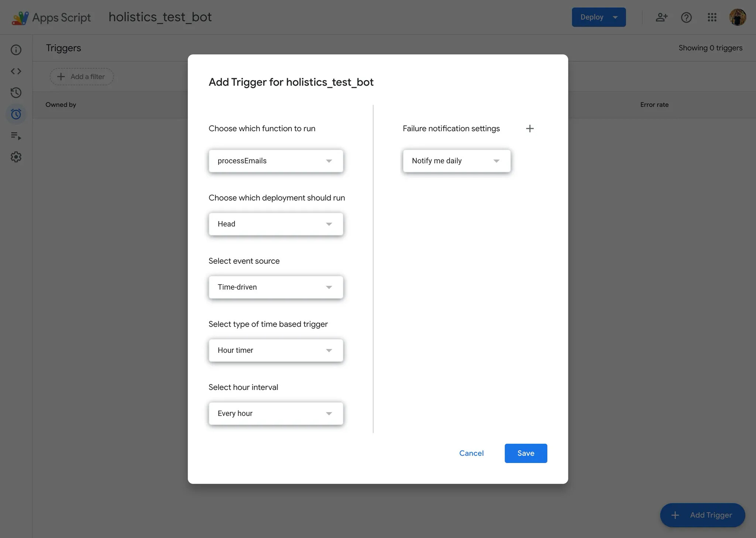Expand the Deploy button dropdown arrow

[x=615, y=17]
